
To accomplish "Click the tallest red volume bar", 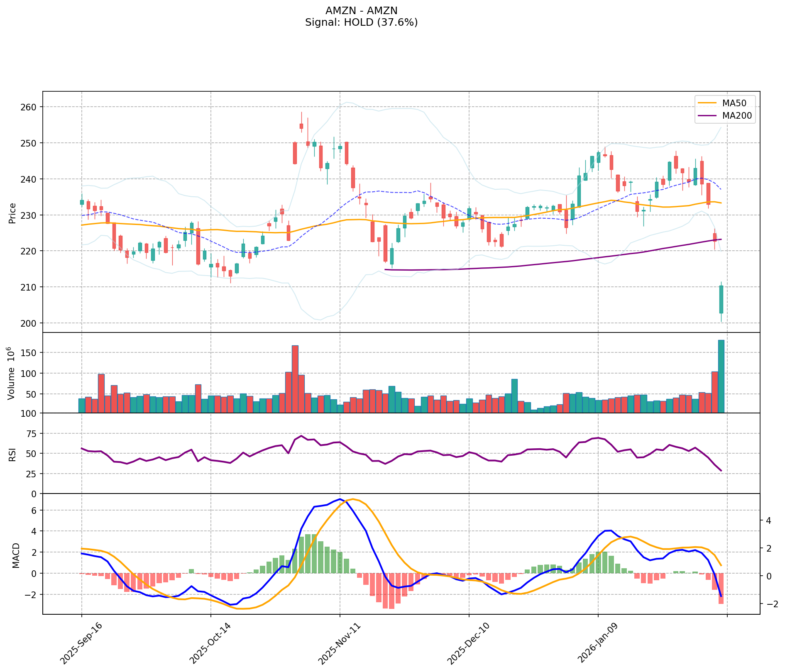I will pos(295,379).
